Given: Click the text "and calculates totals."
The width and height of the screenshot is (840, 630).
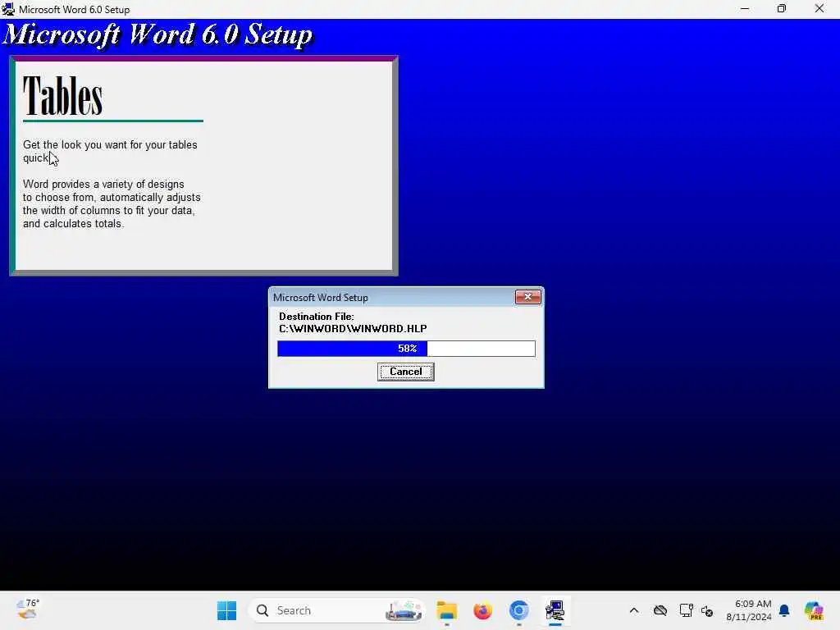Looking at the screenshot, I should (x=73, y=224).
